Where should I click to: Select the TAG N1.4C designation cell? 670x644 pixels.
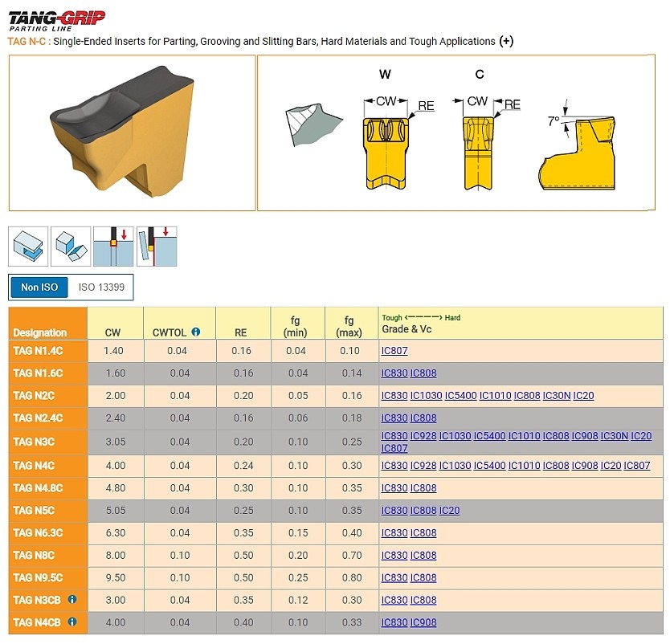point(48,351)
